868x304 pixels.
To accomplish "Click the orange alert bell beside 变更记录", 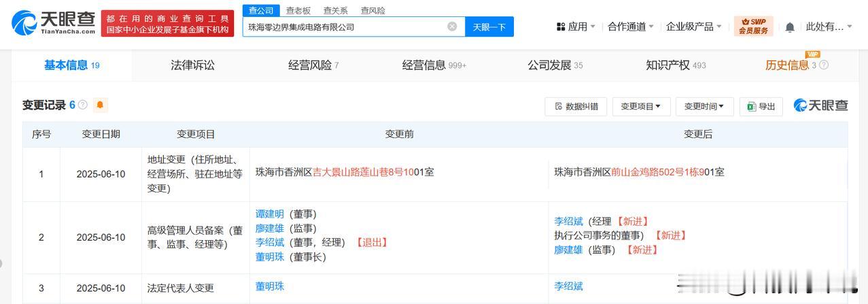I will (101, 105).
